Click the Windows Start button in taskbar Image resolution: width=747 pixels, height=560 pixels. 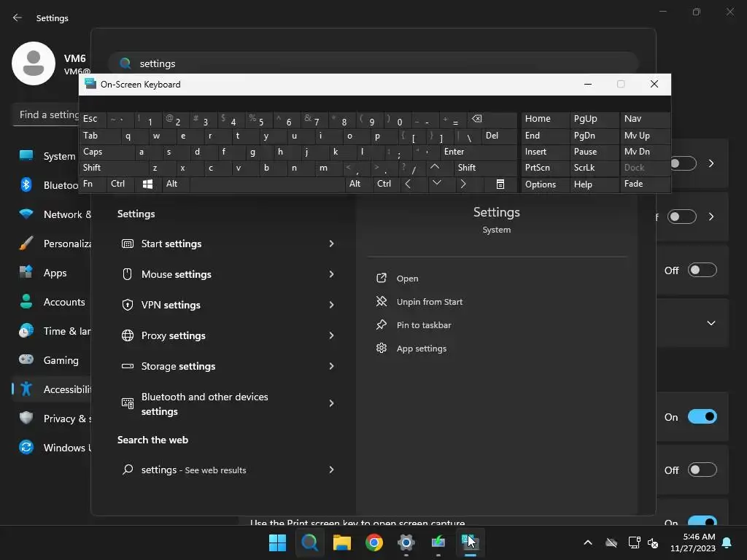[277, 542]
